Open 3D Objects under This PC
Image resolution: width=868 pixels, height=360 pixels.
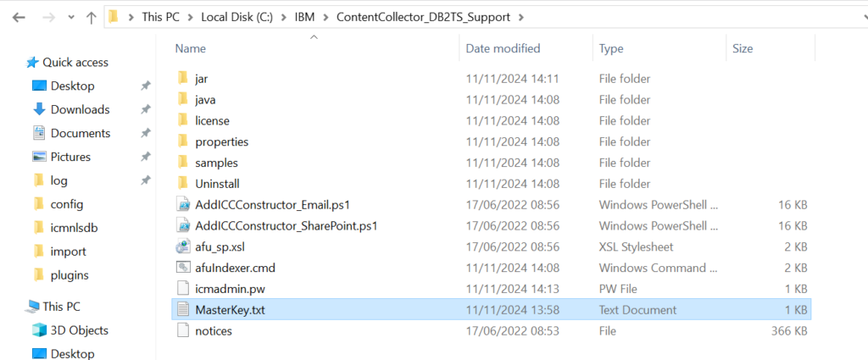pyautogui.click(x=79, y=330)
